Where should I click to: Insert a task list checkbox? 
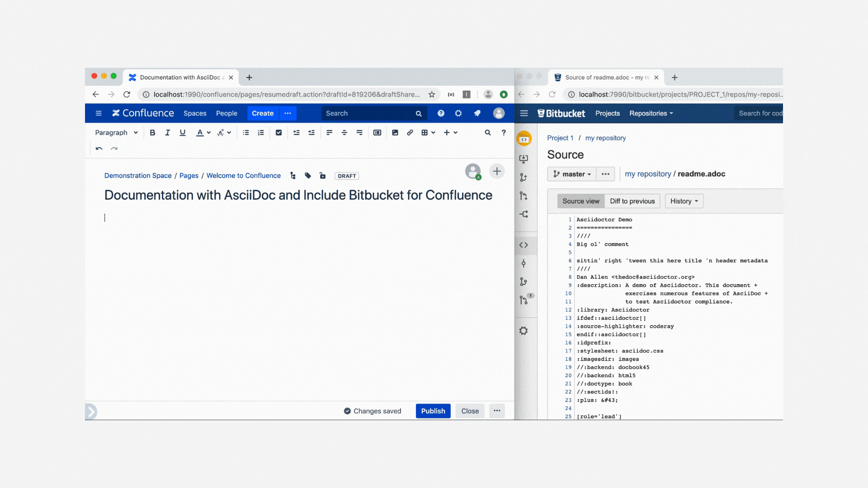[278, 132]
